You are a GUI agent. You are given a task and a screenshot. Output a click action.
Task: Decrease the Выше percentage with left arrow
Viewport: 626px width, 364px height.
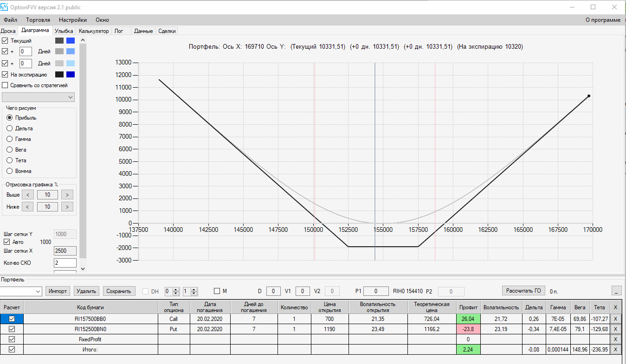coord(28,195)
